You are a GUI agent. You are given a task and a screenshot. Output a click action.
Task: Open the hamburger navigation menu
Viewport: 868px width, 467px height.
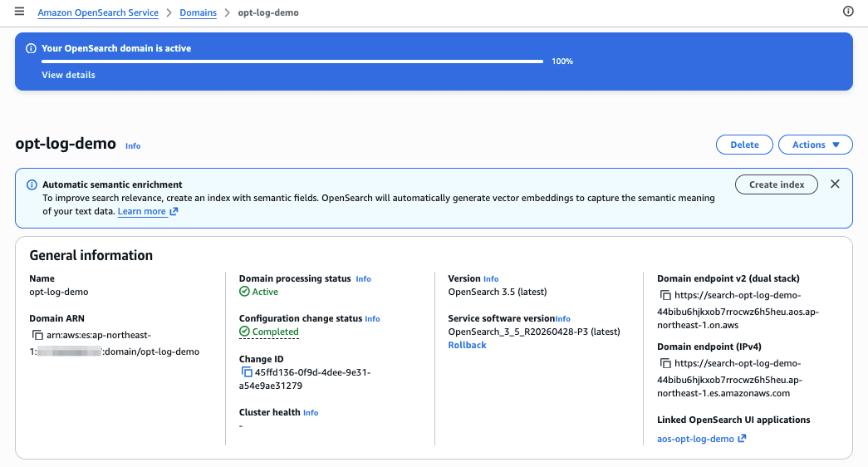(19, 12)
